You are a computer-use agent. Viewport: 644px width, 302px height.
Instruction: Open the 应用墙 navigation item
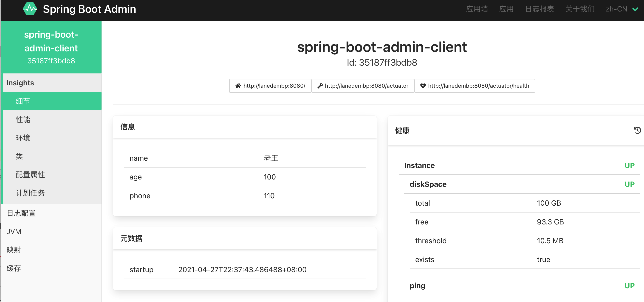[477, 9]
